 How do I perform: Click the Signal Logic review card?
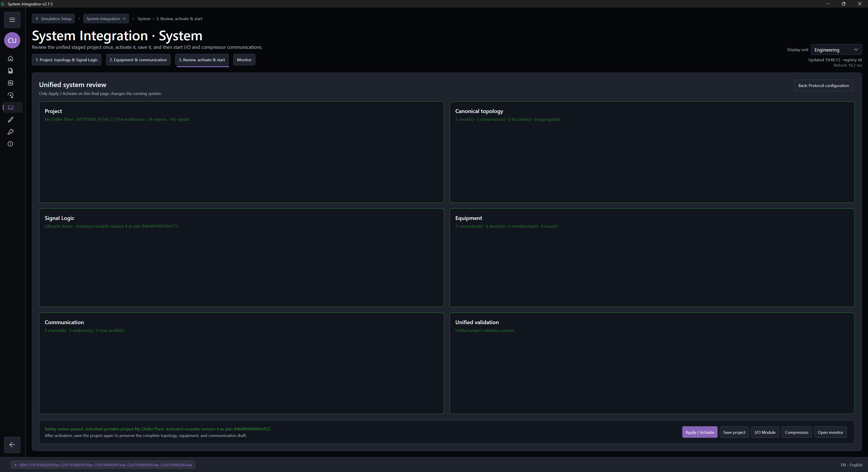click(x=241, y=258)
